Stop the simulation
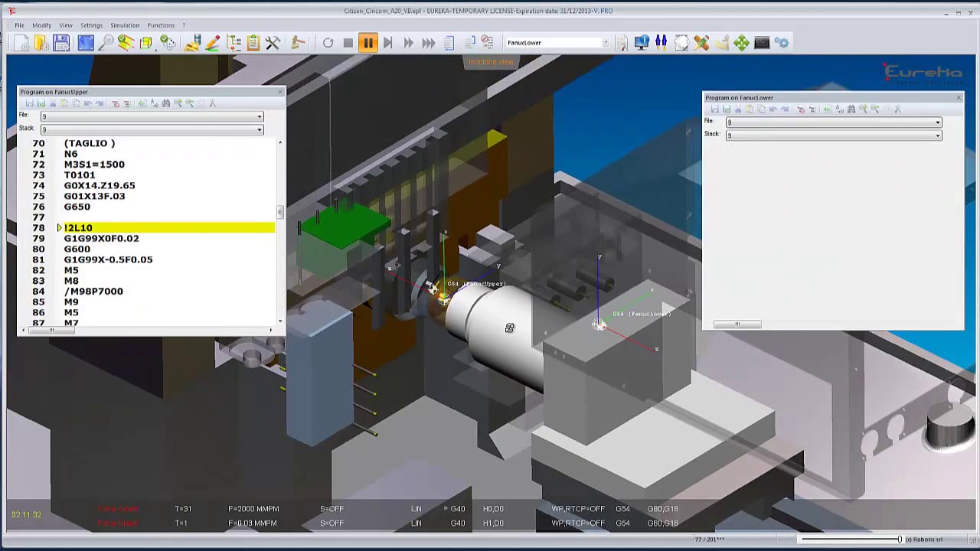The width and height of the screenshot is (980, 551). pos(348,43)
